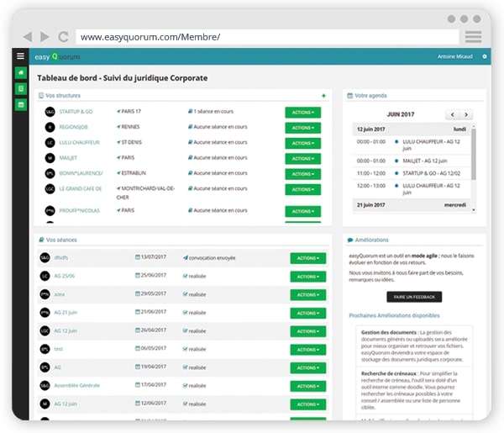Click the browser back arrow
This screenshot has width=504, height=433.
[x=28, y=37]
